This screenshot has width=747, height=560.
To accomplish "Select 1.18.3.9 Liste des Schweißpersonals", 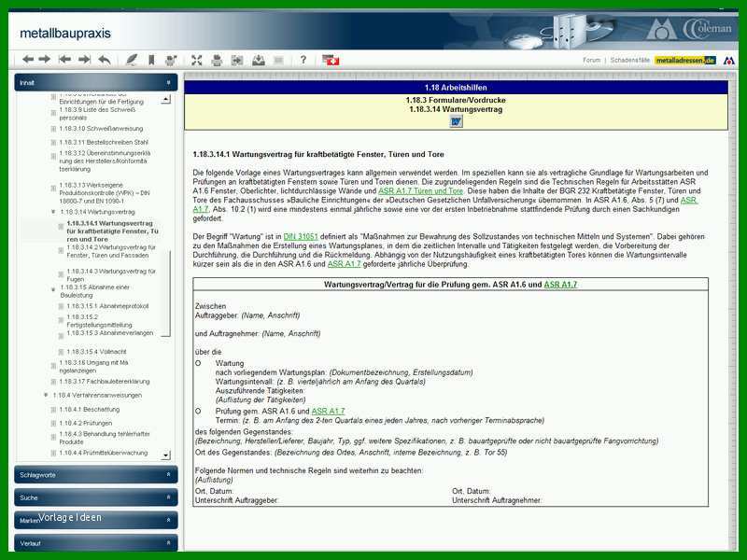I will pos(97,113).
